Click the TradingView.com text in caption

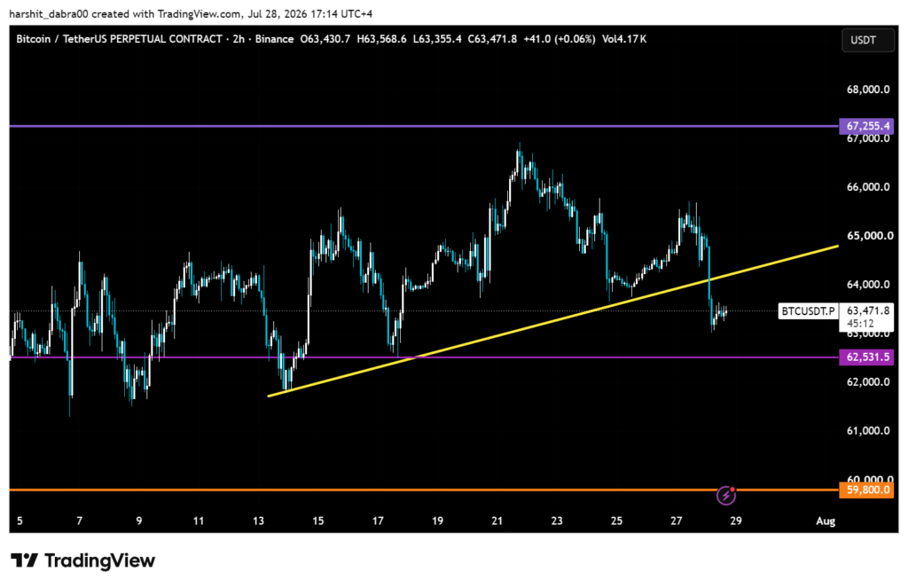(200, 13)
